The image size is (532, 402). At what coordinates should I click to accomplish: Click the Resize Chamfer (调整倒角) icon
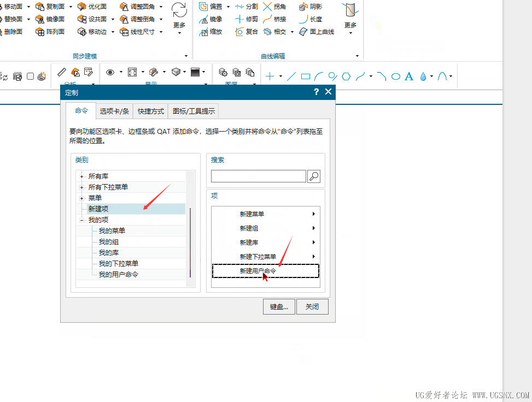124,19
